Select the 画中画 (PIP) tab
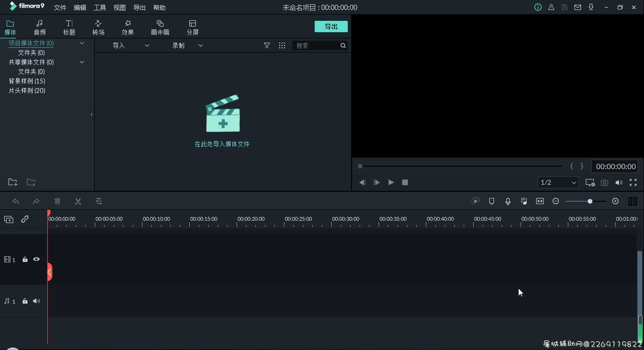Viewport: 644px width, 350px height. pos(160,27)
